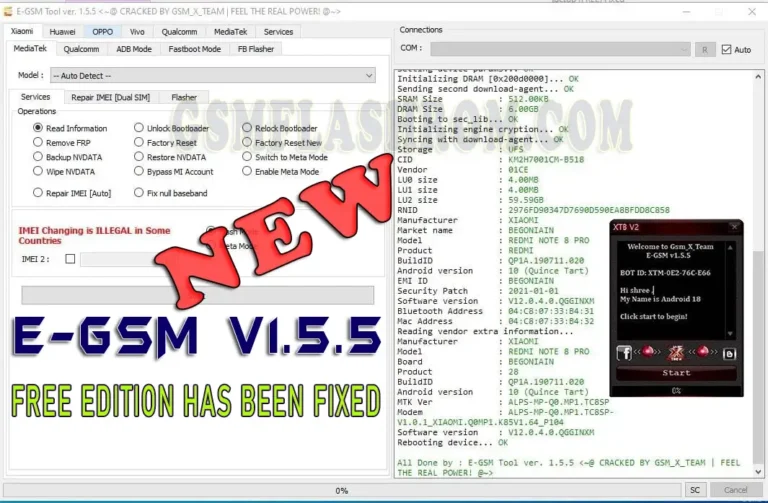Click the SC button at bottom
The height and width of the screenshot is (503, 768).
click(x=694, y=490)
